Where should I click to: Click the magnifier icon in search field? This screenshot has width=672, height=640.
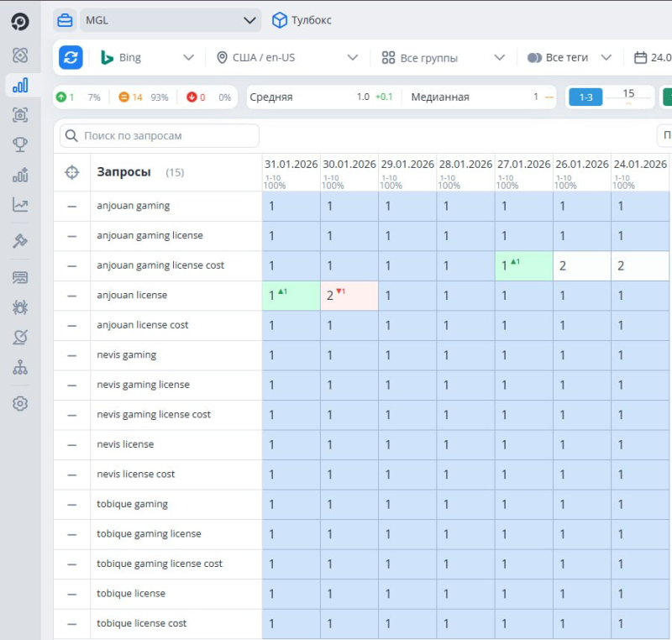pos(71,136)
